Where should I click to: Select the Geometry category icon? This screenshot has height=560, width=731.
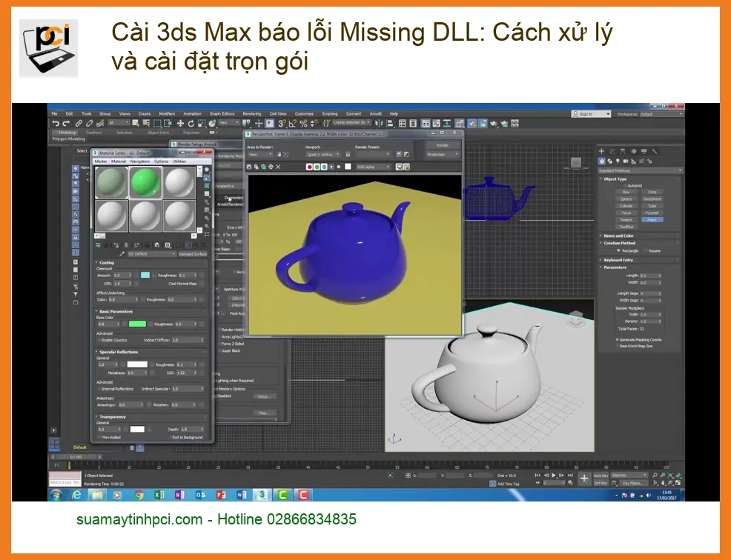(x=602, y=161)
